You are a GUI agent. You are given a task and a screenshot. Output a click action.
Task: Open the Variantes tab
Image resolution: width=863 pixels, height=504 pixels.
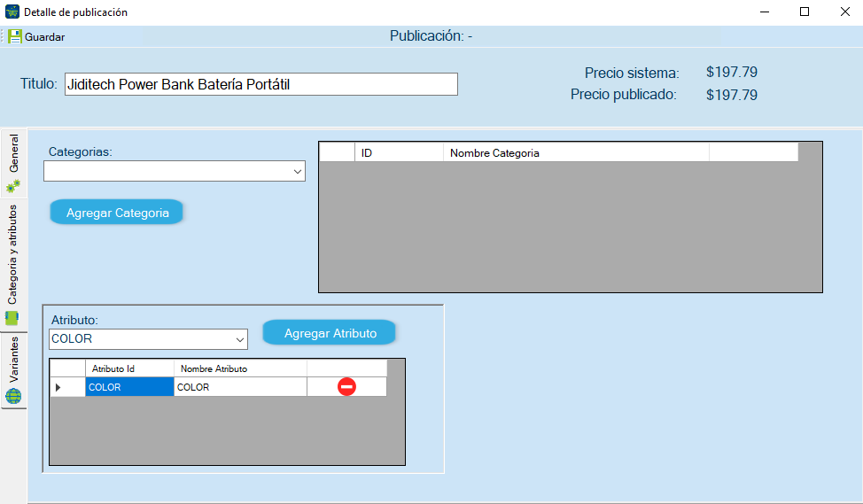point(13,369)
